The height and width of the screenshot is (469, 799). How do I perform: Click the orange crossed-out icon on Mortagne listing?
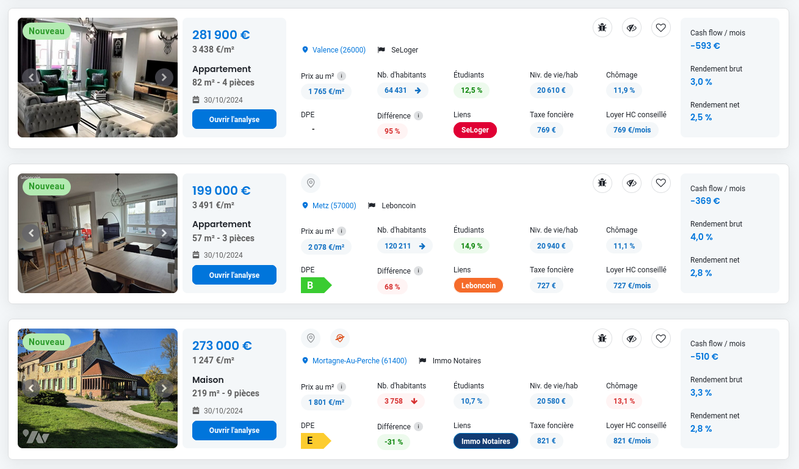pos(340,339)
